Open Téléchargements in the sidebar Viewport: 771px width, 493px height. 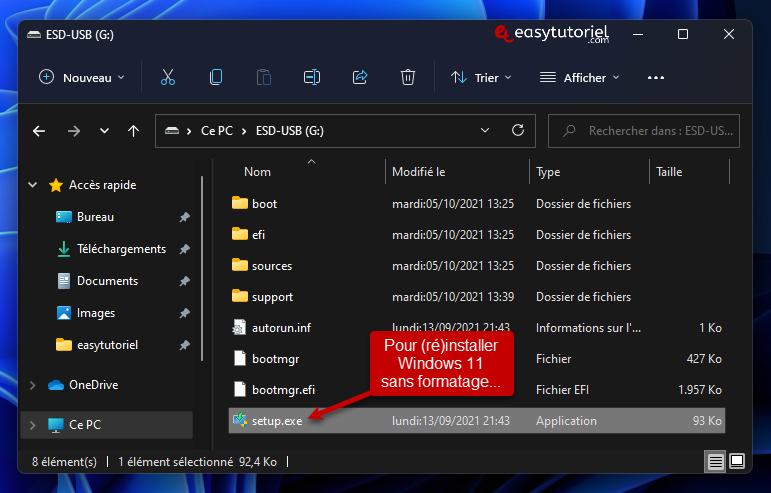[x=121, y=249]
